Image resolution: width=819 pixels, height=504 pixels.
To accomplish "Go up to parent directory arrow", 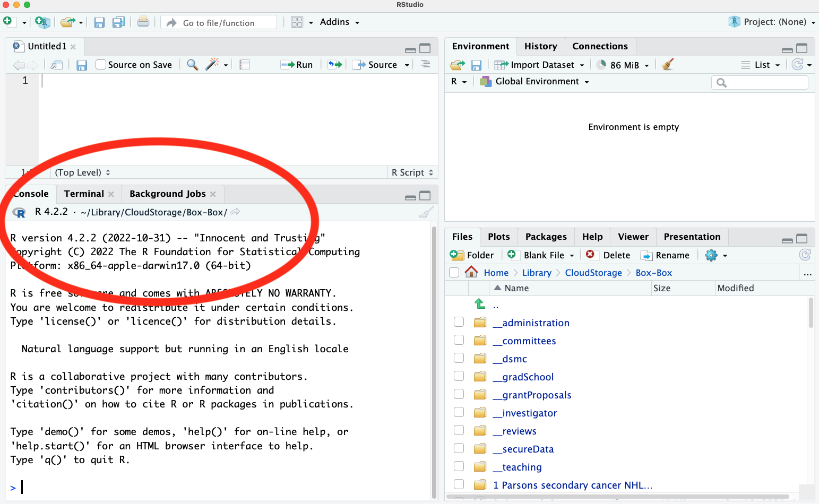I will coord(480,305).
